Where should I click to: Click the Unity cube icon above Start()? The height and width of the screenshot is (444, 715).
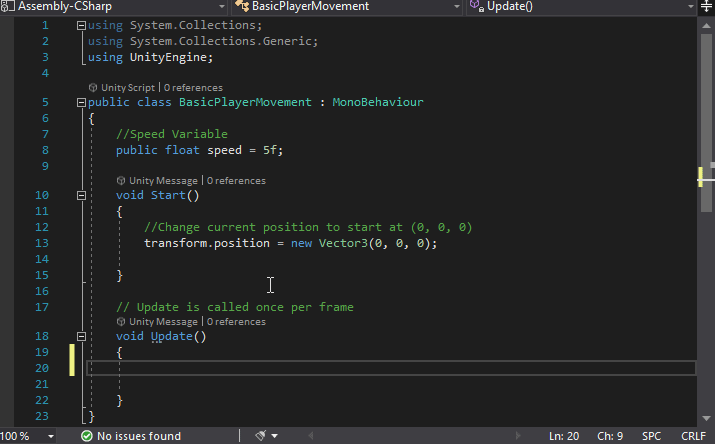pyautogui.click(x=121, y=181)
